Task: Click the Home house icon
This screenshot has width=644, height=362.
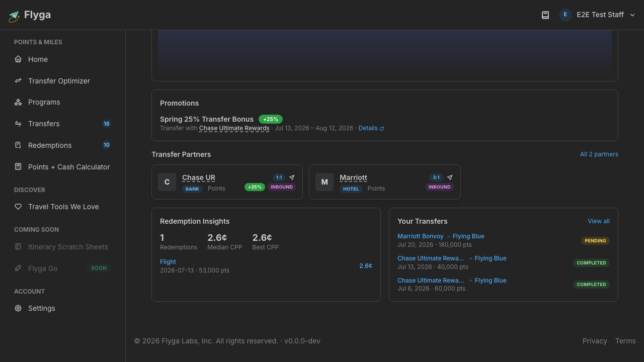Action: point(18,59)
